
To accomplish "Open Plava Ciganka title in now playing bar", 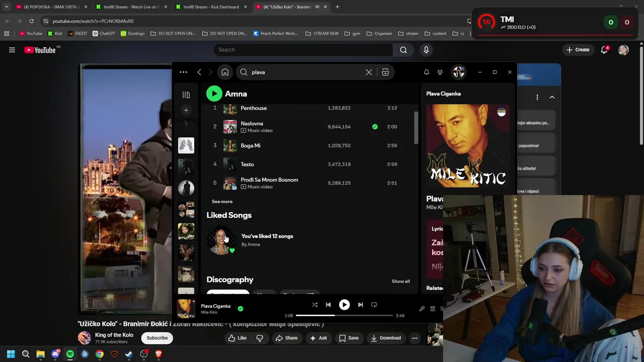I will [x=215, y=306].
